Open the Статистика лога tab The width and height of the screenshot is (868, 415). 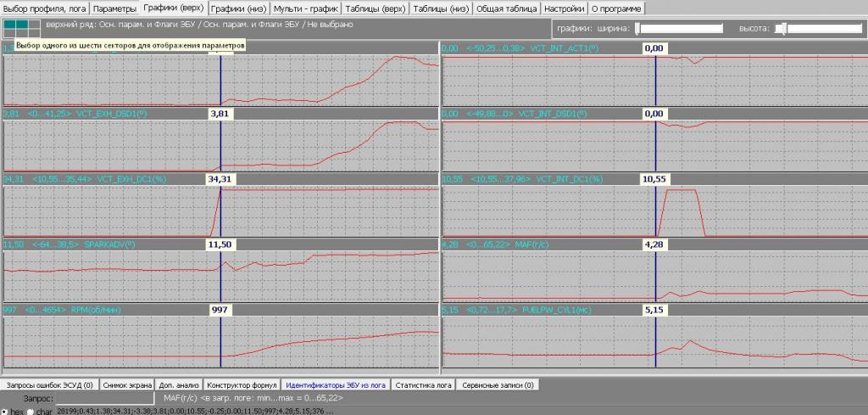coord(425,385)
